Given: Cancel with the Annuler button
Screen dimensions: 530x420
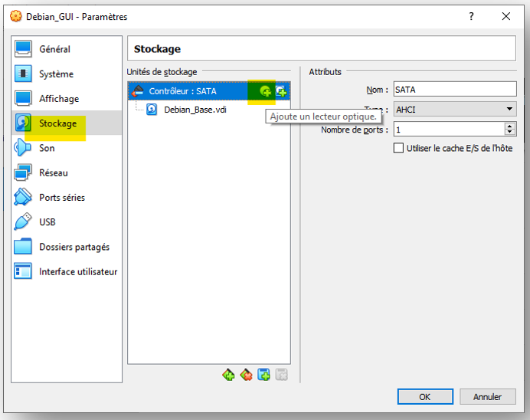Looking at the screenshot, I should (x=487, y=397).
